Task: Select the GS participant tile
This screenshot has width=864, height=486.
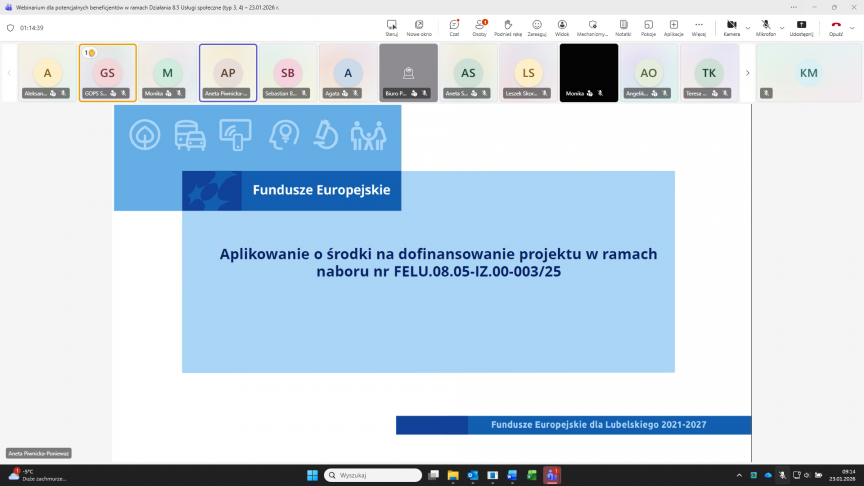Action: 108,73
